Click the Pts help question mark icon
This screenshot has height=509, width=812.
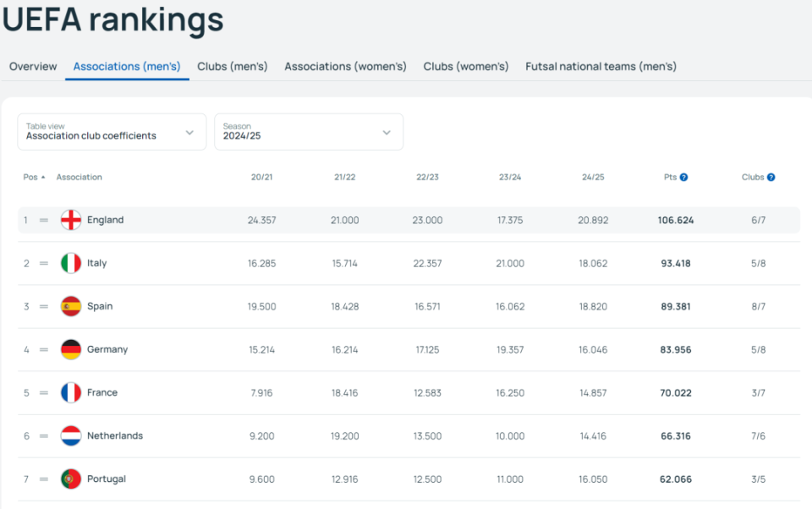click(x=683, y=177)
